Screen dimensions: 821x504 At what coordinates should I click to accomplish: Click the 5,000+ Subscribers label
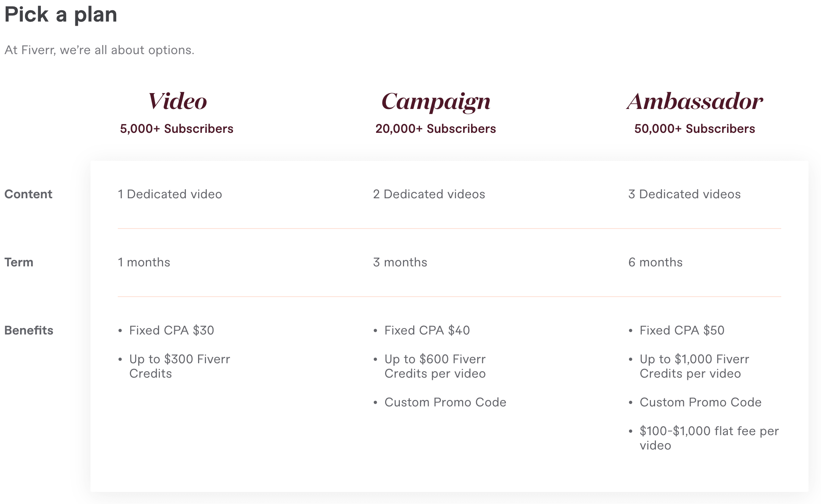[x=176, y=129]
